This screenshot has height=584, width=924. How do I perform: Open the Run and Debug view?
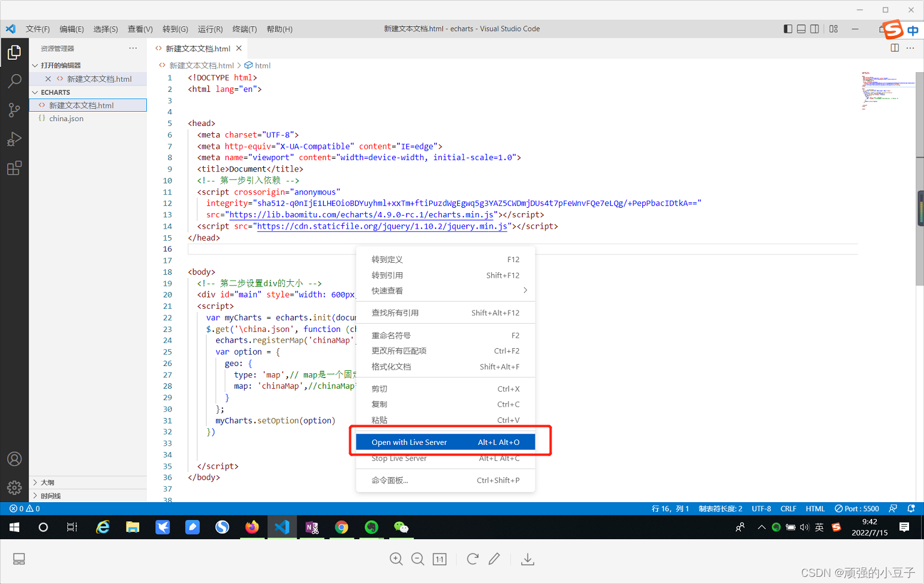tap(14, 139)
